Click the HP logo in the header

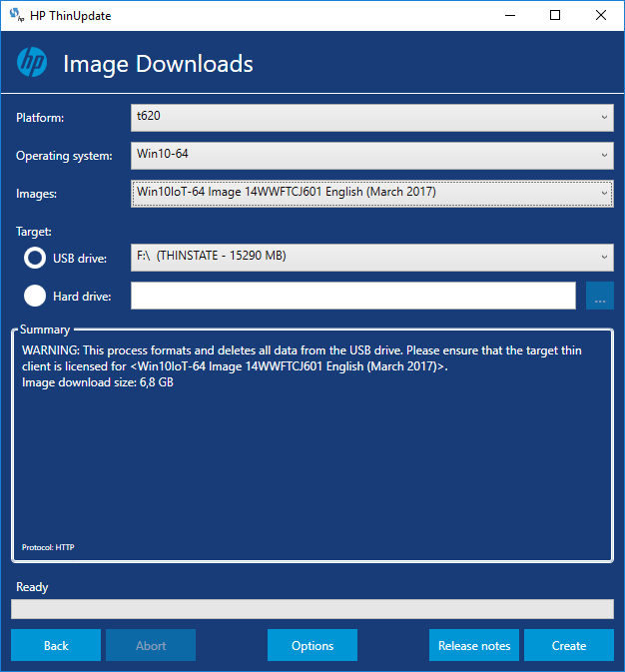pyautogui.click(x=32, y=62)
